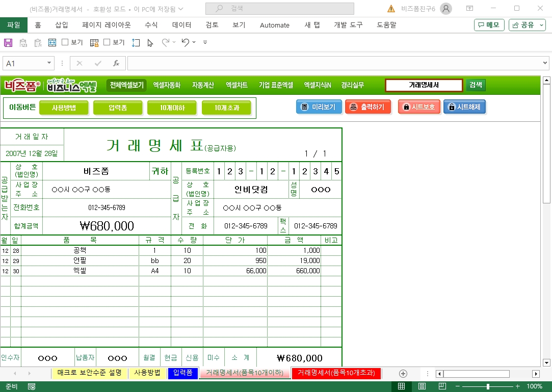Click the zoom in plus icon
The image size is (552, 392).
[x=517, y=386]
